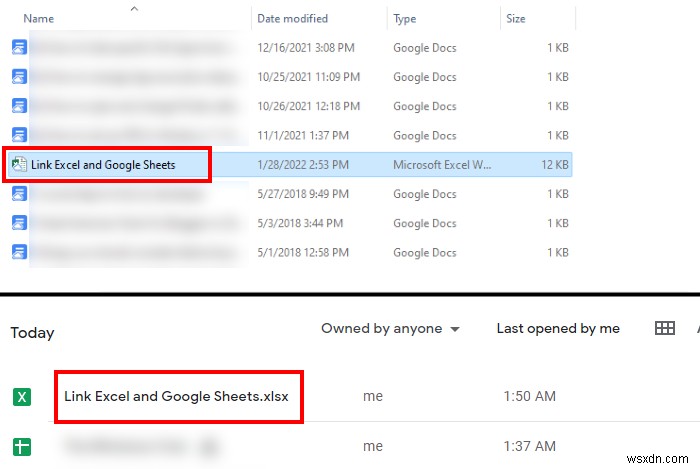Click the Google Docs icon dated 10/26/2021
Image resolution: width=700 pixels, height=469 pixels.
click(x=19, y=106)
